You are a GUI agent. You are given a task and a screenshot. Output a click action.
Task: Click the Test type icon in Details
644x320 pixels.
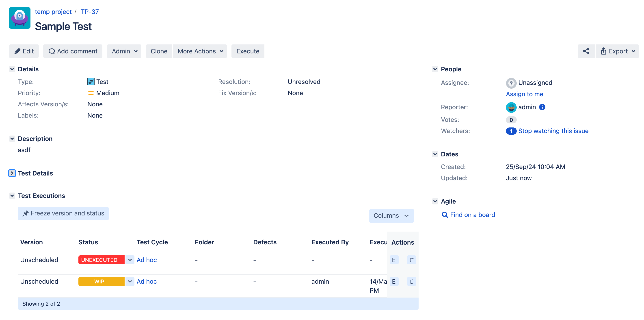click(91, 81)
